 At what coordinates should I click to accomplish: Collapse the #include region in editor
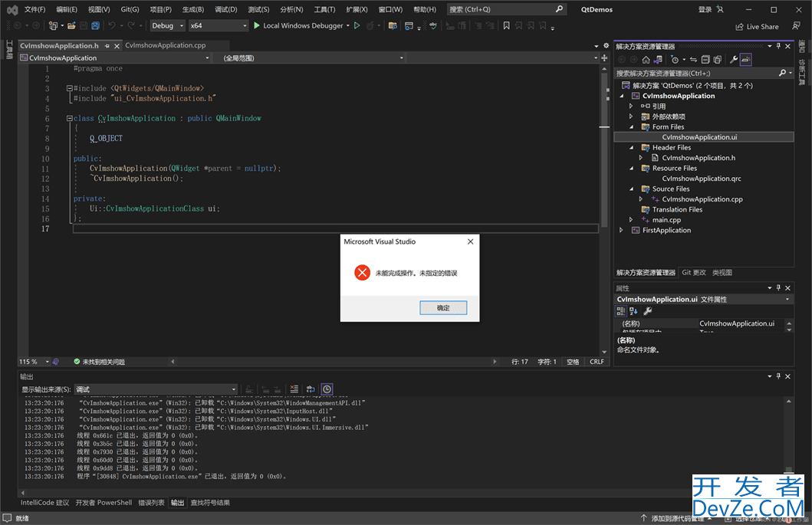click(x=69, y=89)
